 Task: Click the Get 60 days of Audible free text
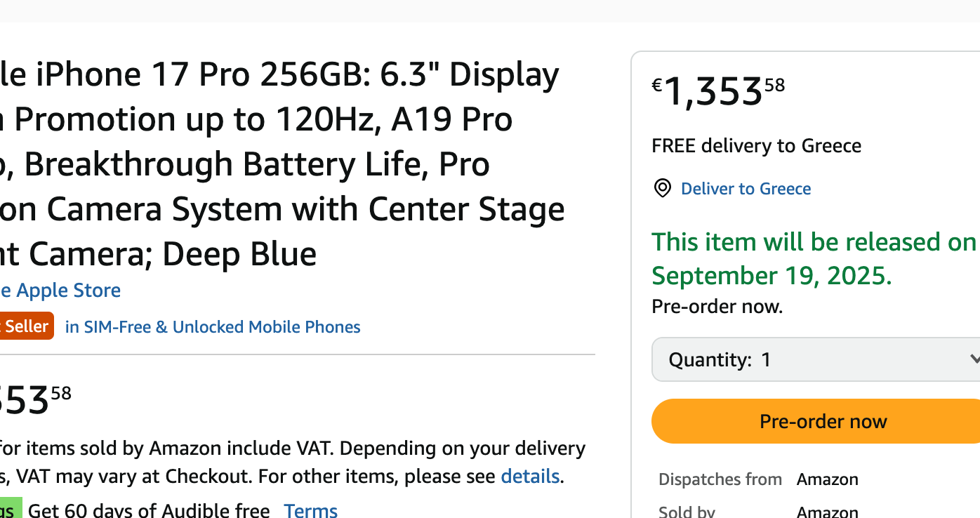tap(149, 510)
